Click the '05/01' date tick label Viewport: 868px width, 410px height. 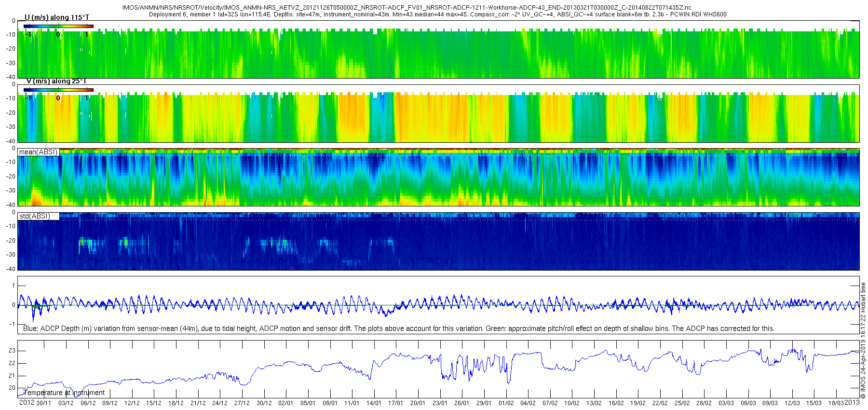pyautogui.click(x=308, y=403)
